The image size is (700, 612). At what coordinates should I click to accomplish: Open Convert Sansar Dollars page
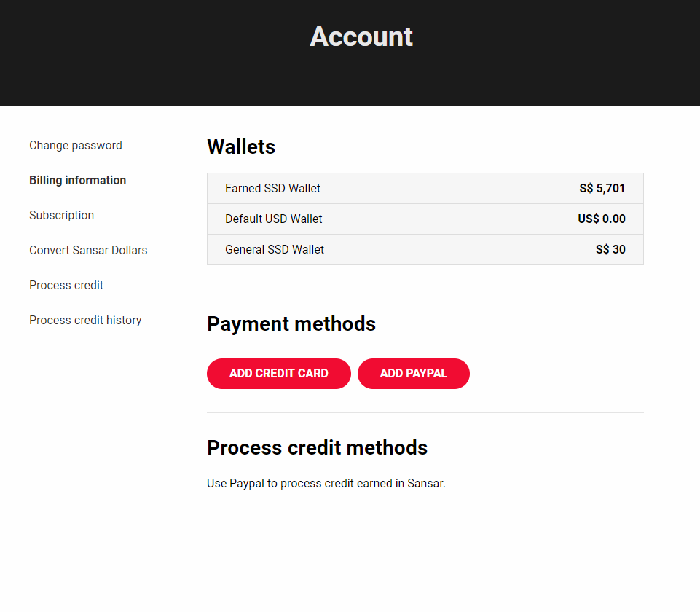[x=88, y=251]
